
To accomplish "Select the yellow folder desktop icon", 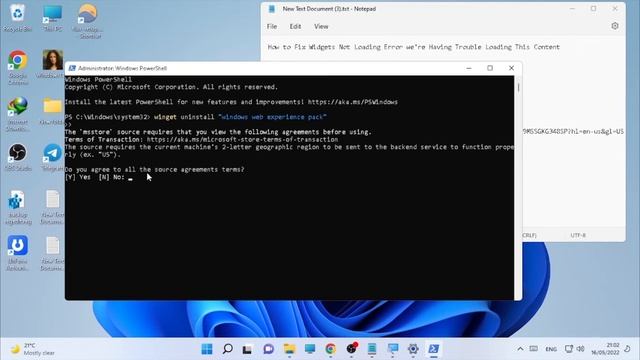I will pos(53,110).
